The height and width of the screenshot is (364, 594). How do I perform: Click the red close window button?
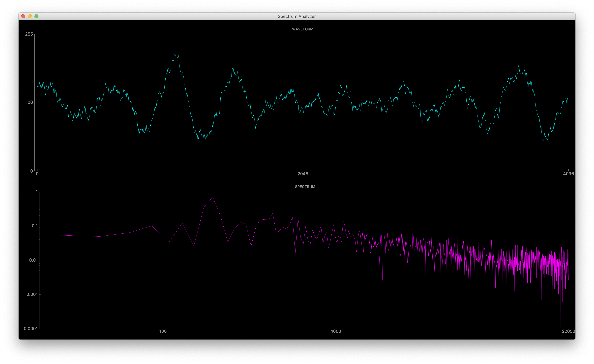point(23,16)
